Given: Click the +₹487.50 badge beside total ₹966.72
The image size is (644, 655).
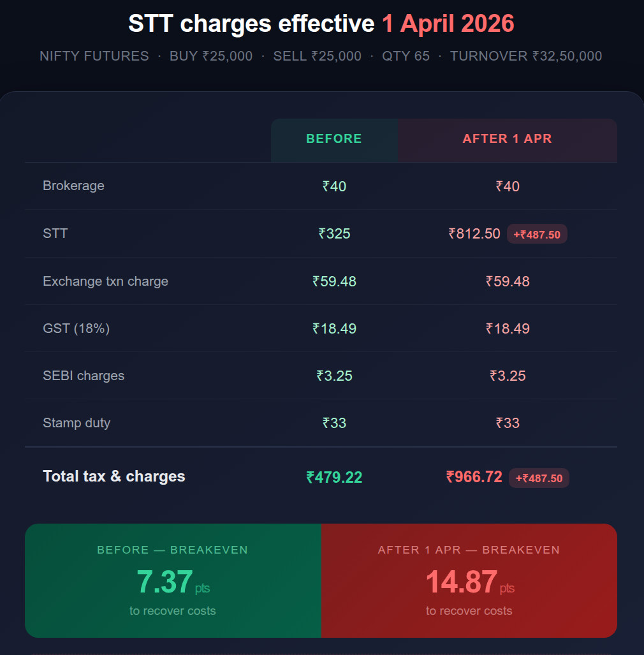Looking at the screenshot, I should coord(539,478).
